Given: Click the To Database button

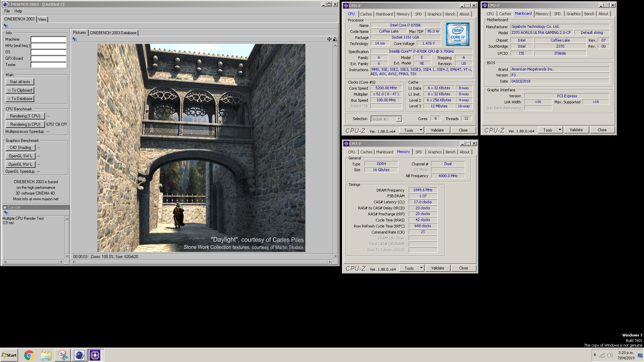Looking at the screenshot, I should pos(20,99).
